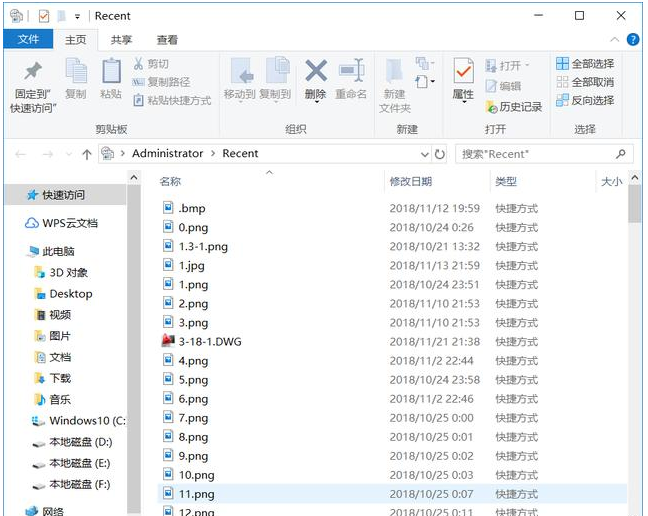648x516 pixels.
Task: Click the chevron after Administrator in path
Action: pos(213,154)
